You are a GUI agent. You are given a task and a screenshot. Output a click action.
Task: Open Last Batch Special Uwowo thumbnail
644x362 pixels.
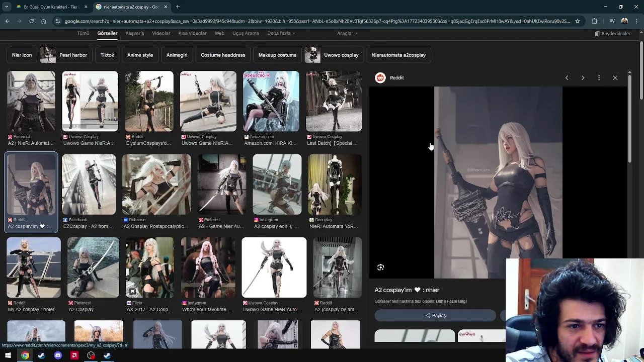coord(334,101)
